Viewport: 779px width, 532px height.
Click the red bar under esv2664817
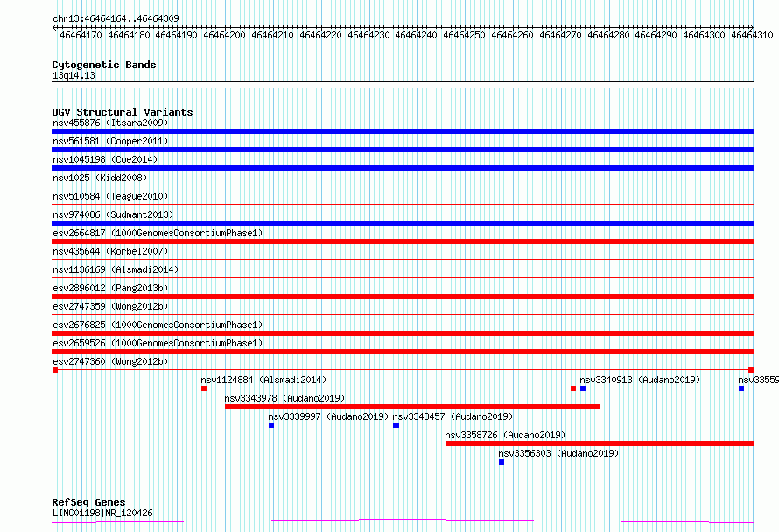click(403, 241)
